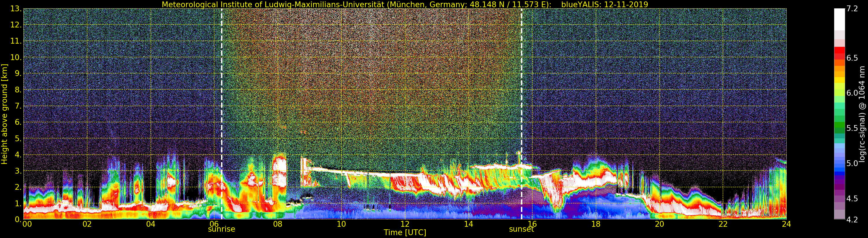This screenshot has width=868, height=238.
Task: Click time axis tick label '08'
Action: pyautogui.click(x=278, y=224)
